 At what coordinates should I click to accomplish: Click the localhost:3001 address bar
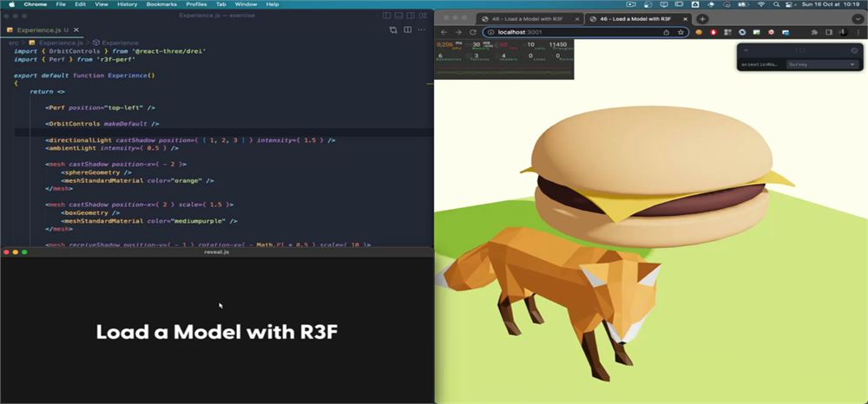(x=586, y=32)
